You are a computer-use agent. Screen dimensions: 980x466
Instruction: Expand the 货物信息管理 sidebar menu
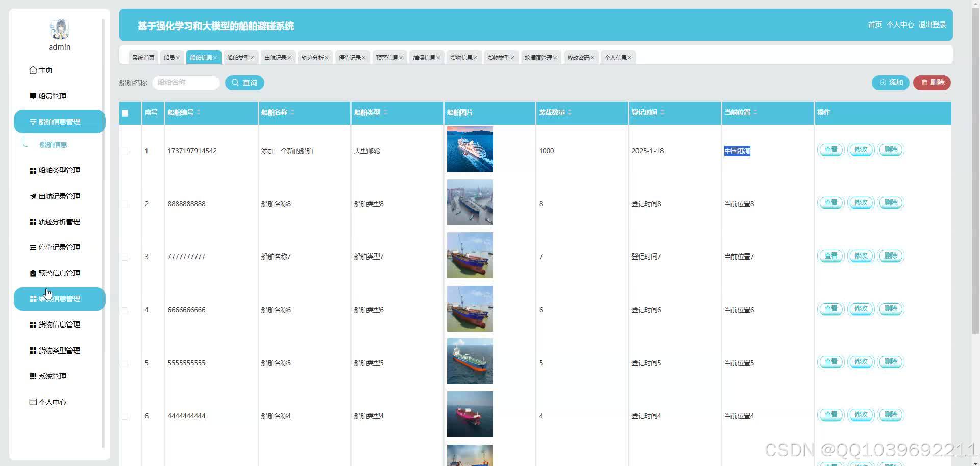click(x=60, y=324)
